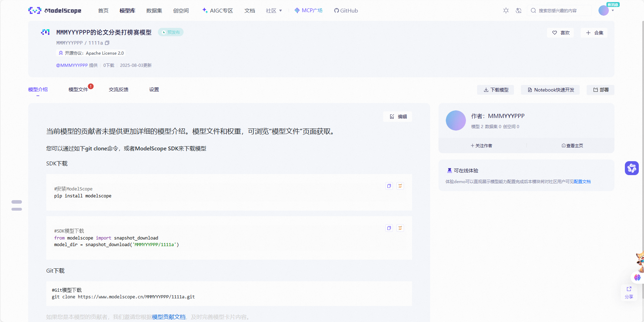Image resolution: width=644 pixels, height=322 pixels.
Task: Open the collapsed left side handle
Action: 17,205
